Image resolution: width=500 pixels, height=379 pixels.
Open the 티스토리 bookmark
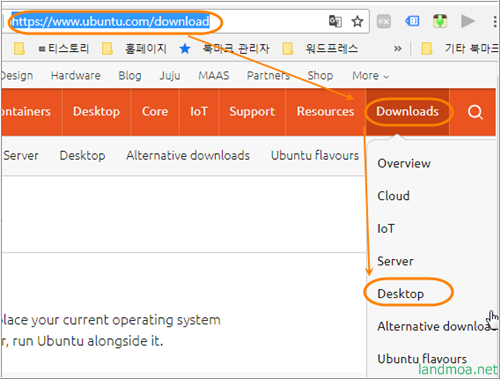64,49
